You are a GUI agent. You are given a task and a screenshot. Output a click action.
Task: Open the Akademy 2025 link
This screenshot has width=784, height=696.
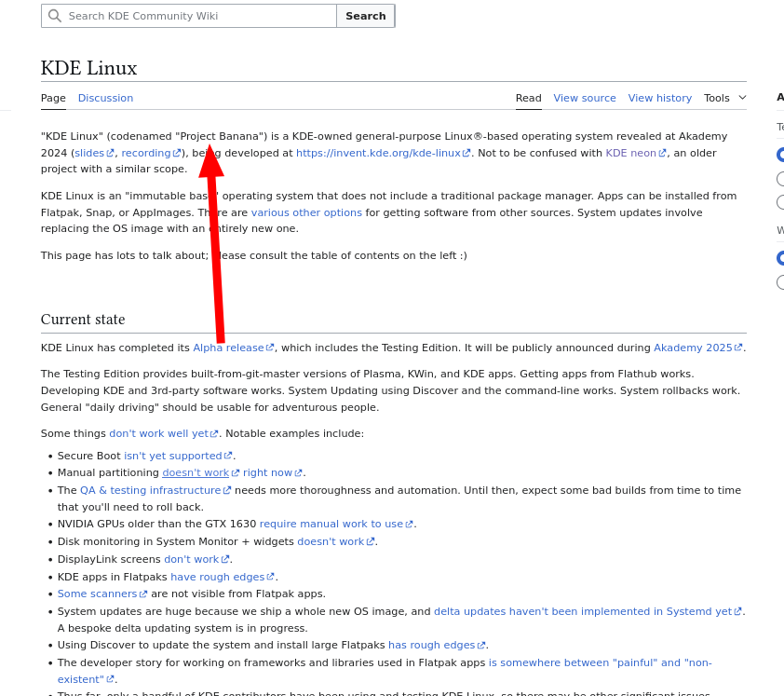[698, 348]
